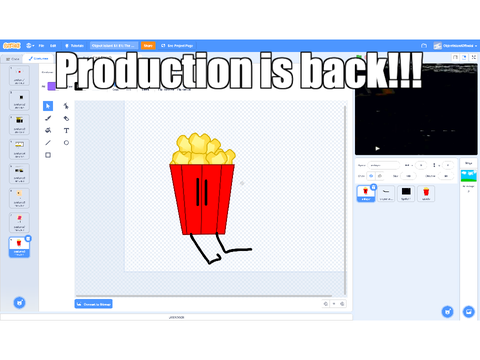Choose the Text tool
This screenshot has width=480, height=360.
click(66, 130)
